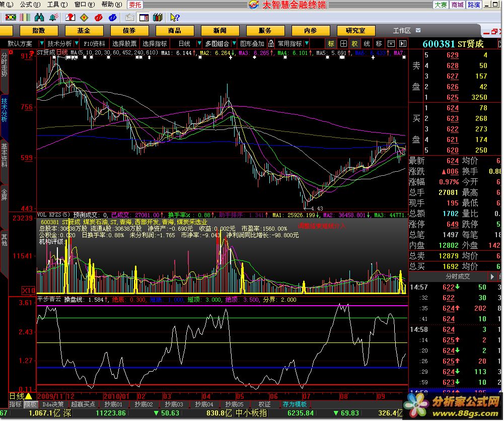Toggle the 线 drawing line button
Screen dimensions: 504x421
coord(367,43)
